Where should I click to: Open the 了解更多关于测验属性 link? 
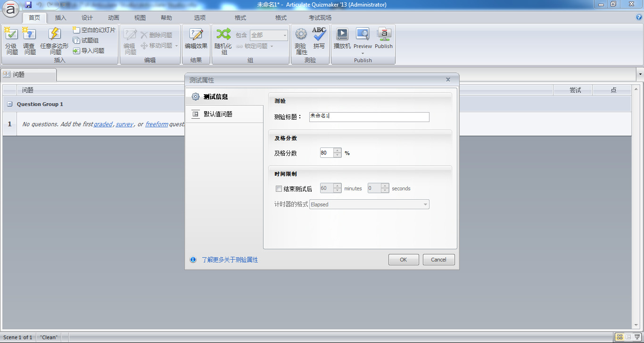(230, 260)
